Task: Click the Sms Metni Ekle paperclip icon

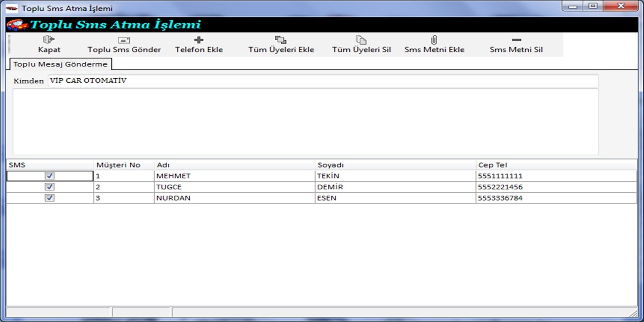Action: (434, 40)
